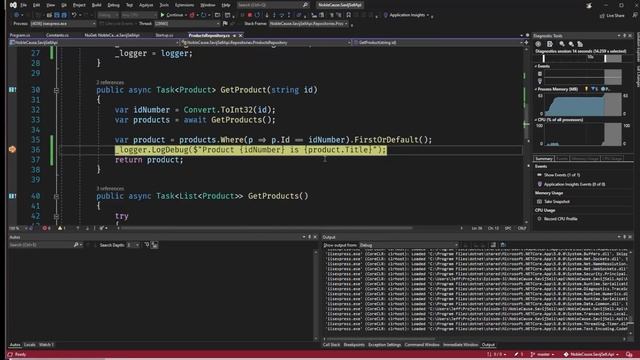Select the Summary tab in Diagnostic Tools

(x=544, y=158)
